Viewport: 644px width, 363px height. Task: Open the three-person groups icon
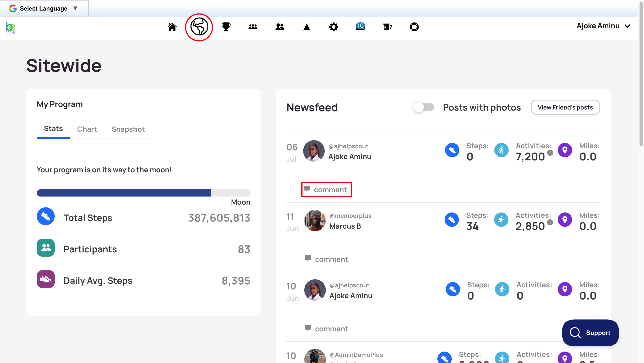[x=253, y=27]
